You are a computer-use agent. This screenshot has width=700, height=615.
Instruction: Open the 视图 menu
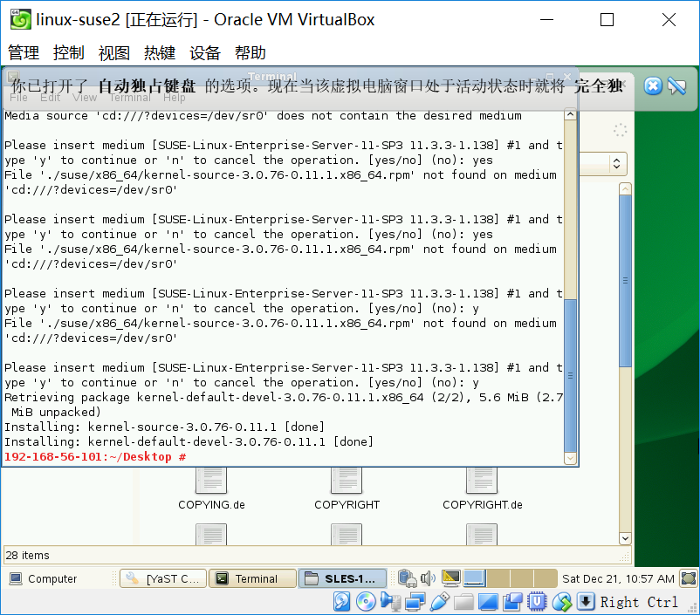click(114, 52)
